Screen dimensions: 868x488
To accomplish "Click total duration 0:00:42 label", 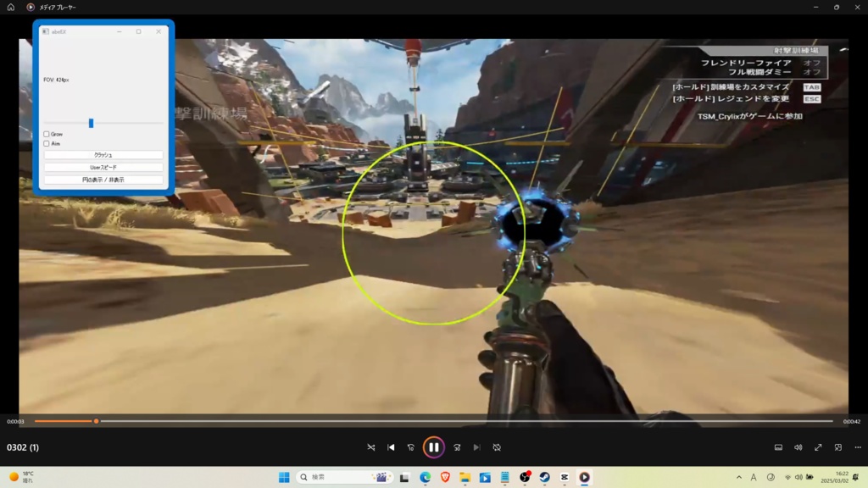I will click(851, 422).
